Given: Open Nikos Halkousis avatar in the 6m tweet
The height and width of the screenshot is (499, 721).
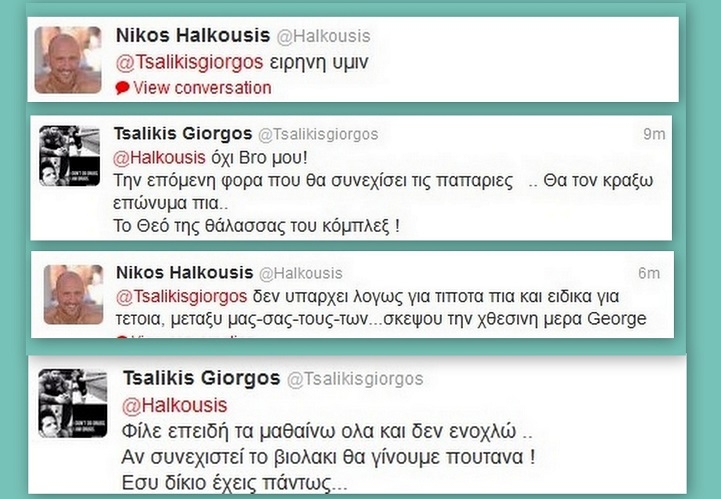Looking at the screenshot, I should coord(74,294).
